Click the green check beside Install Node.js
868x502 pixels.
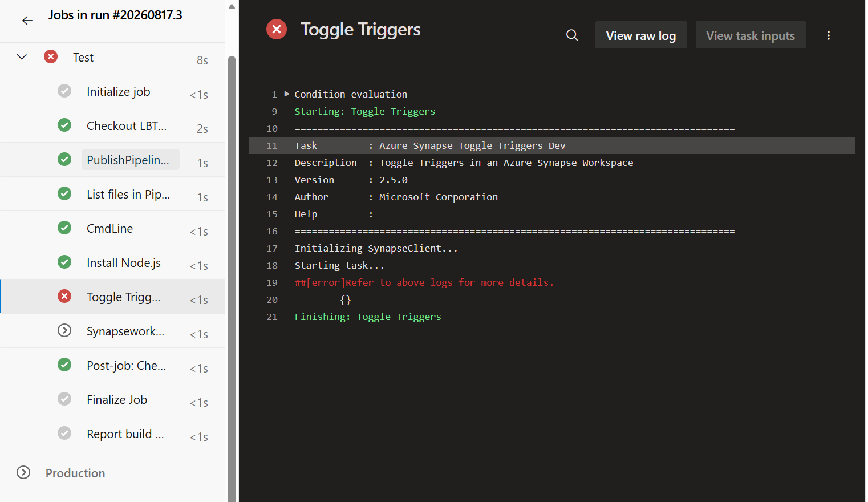[64, 262]
